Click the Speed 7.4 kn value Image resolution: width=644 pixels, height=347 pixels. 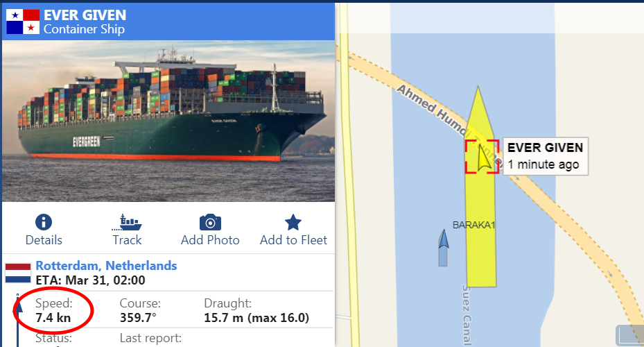[x=53, y=318]
